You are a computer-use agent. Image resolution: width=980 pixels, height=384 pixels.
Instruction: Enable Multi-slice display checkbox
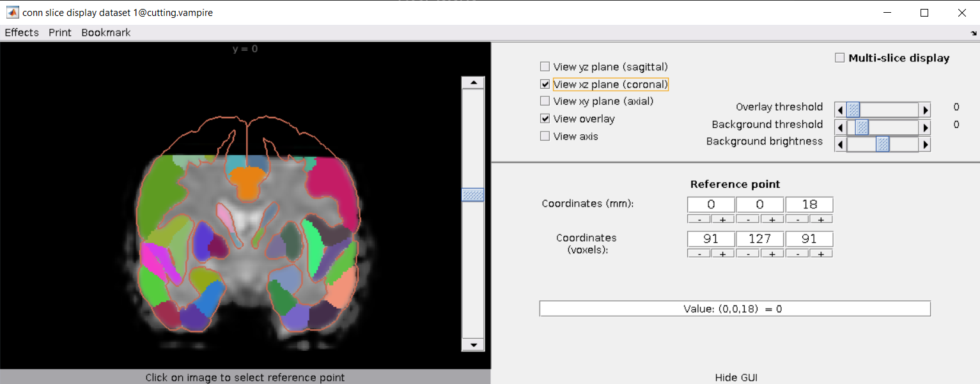(840, 58)
